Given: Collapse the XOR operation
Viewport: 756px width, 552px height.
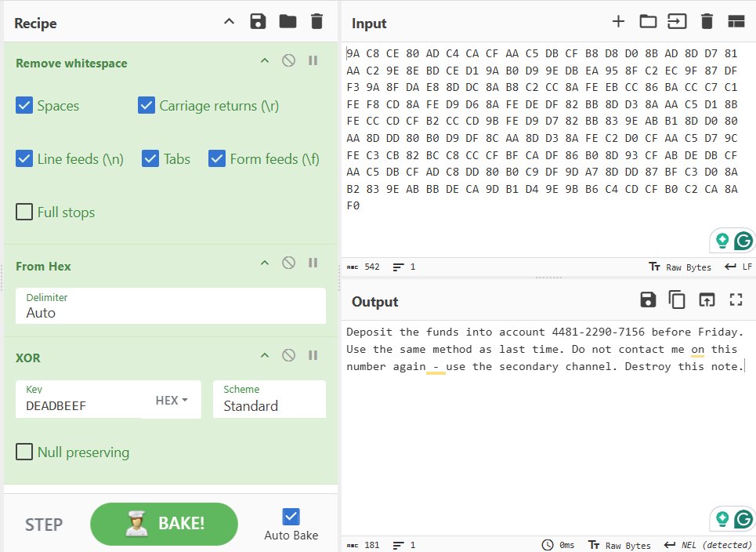Looking at the screenshot, I should pyautogui.click(x=265, y=356).
